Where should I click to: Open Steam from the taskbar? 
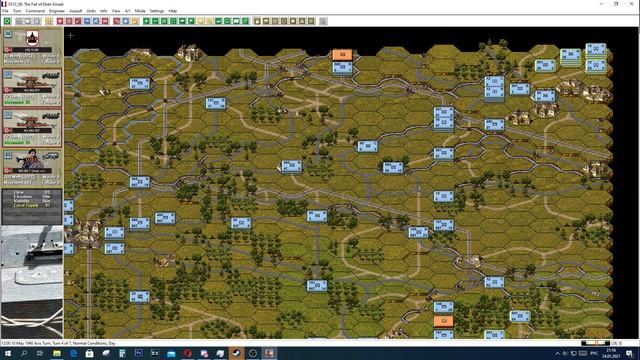tap(236, 353)
